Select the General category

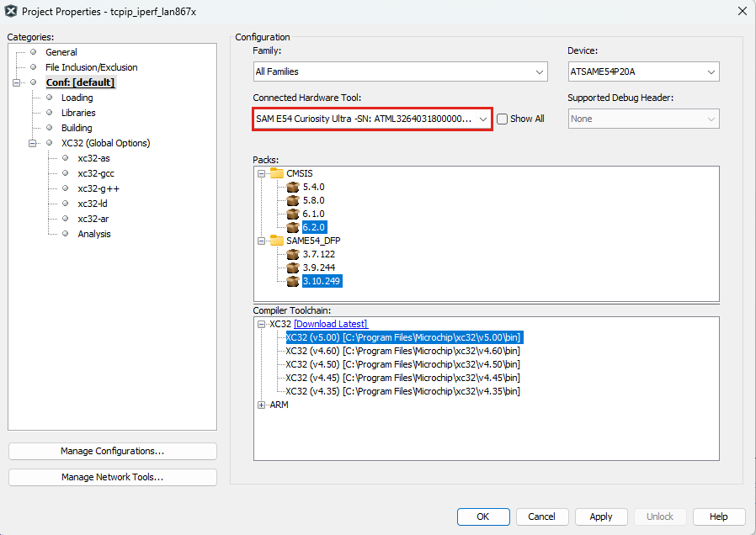coord(61,52)
